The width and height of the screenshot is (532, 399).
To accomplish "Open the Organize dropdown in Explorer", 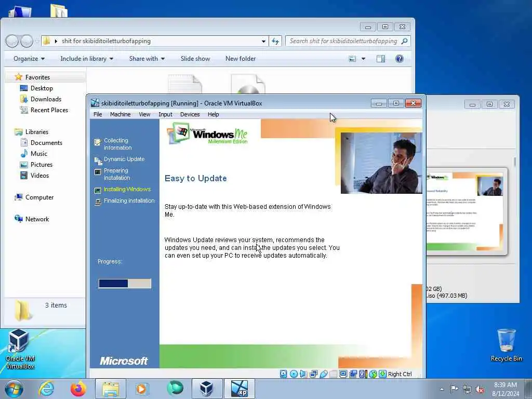I will click(x=29, y=59).
